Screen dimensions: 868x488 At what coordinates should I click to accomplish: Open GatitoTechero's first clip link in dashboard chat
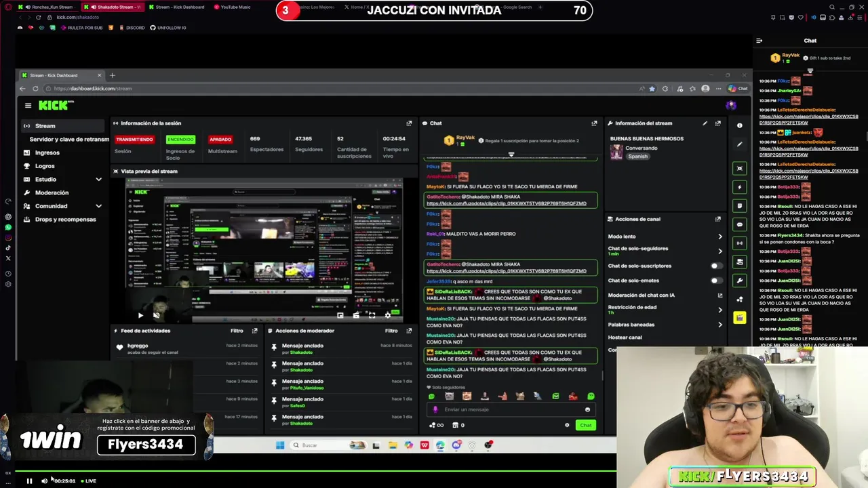[x=506, y=203]
